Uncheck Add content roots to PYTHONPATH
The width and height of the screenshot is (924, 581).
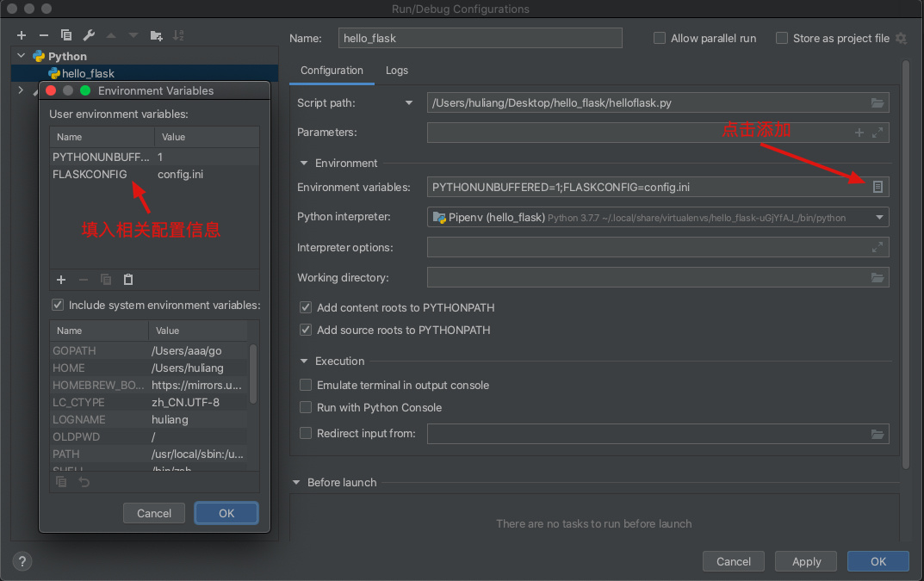point(306,307)
